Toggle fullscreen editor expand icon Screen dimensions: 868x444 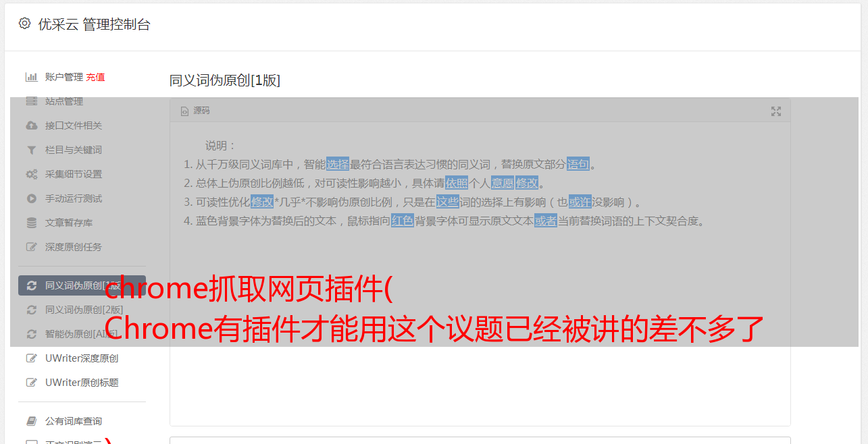pyautogui.click(x=776, y=111)
